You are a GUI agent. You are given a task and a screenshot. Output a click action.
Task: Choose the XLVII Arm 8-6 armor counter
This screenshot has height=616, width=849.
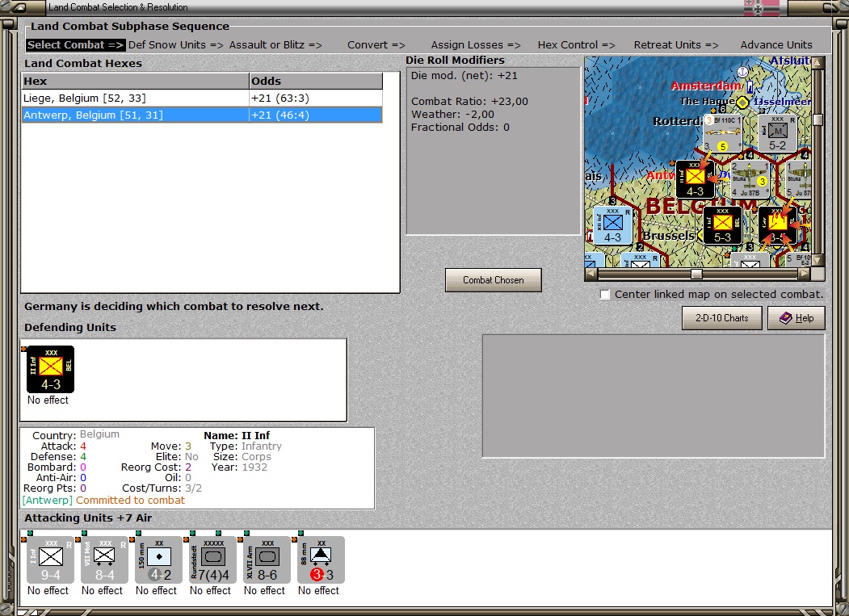(x=267, y=559)
